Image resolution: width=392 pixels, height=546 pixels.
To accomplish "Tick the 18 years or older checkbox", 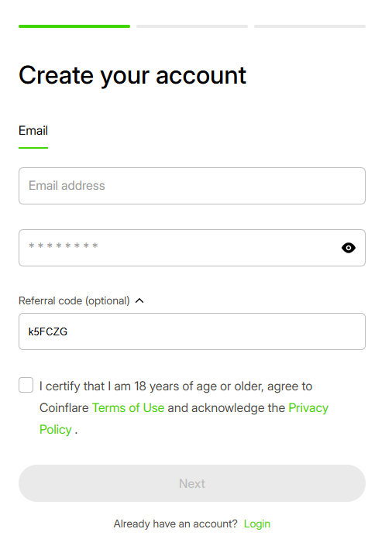I will 26,385.
